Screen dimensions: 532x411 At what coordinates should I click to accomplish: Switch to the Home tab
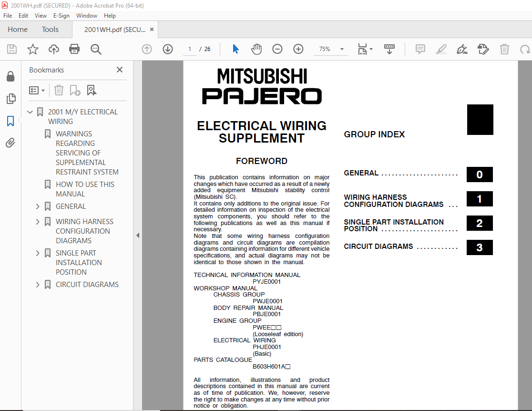(x=18, y=30)
